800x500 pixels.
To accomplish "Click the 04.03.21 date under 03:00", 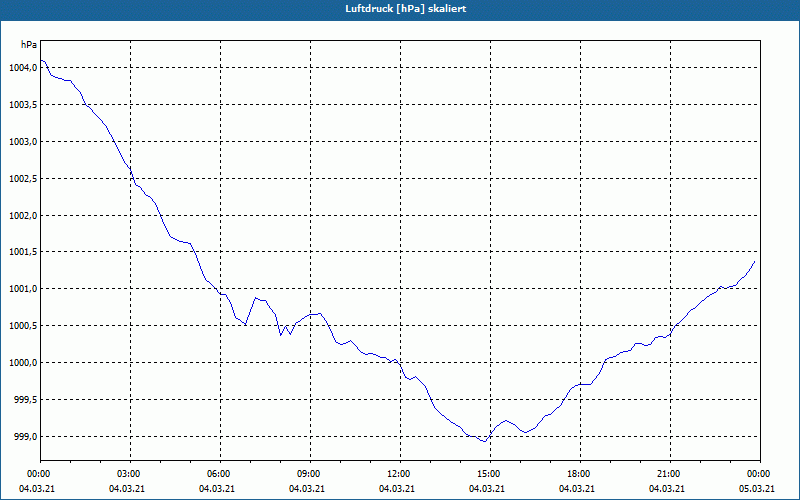I will click(127, 489).
